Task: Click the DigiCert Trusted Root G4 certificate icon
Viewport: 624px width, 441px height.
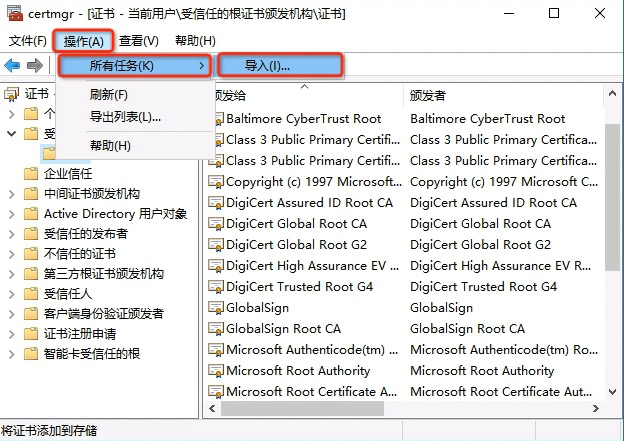Action: (215, 287)
